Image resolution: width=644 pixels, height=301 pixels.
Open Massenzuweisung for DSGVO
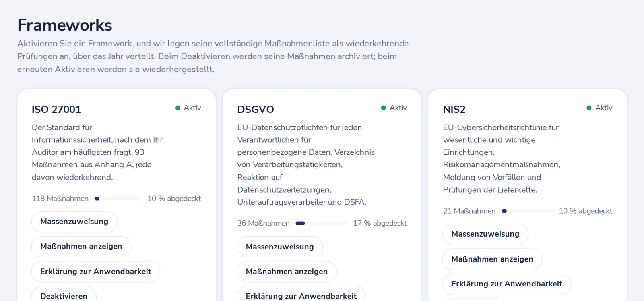pyautogui.click(x=280, y=247)
